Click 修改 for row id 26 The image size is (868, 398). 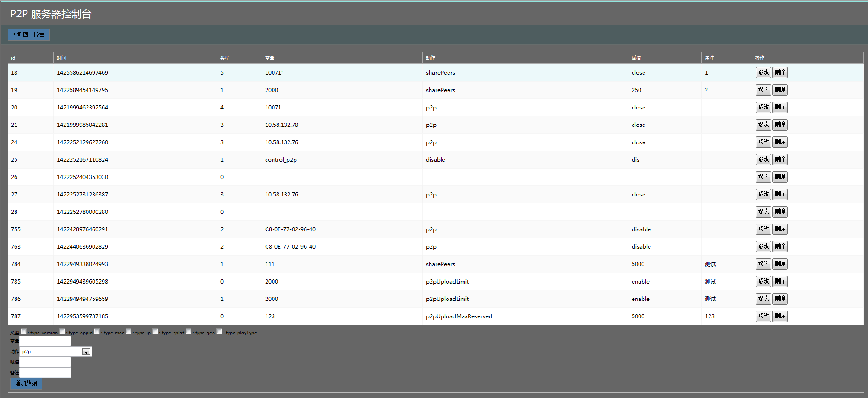click(x=763, y=177)
